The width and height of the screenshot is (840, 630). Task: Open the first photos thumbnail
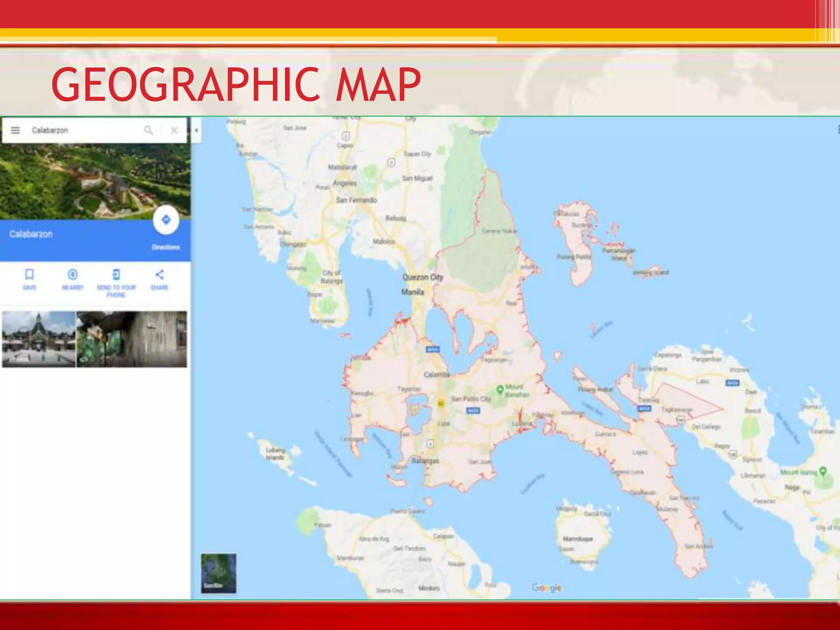(x=39, y=339)
